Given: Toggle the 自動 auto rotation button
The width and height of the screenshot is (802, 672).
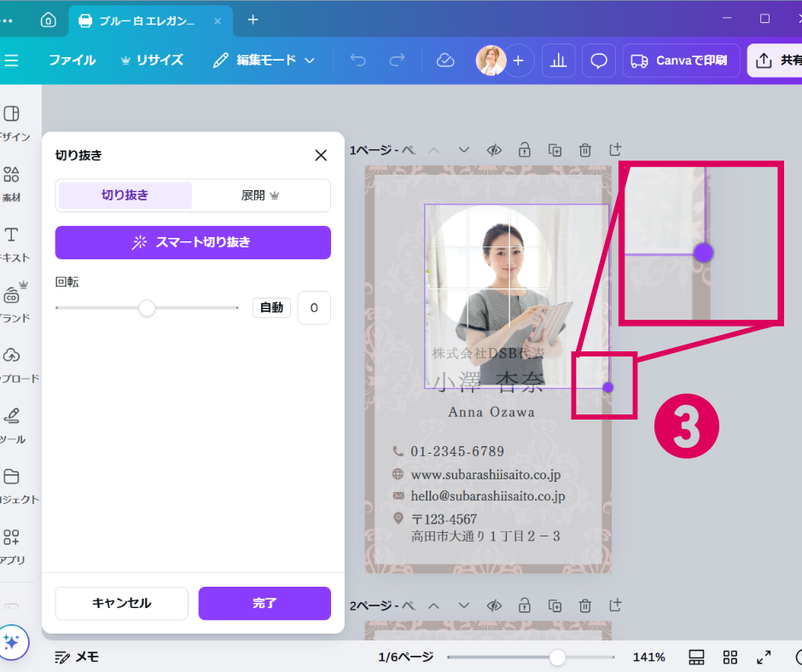Looking at the screenshot, I should coord(271,308).
